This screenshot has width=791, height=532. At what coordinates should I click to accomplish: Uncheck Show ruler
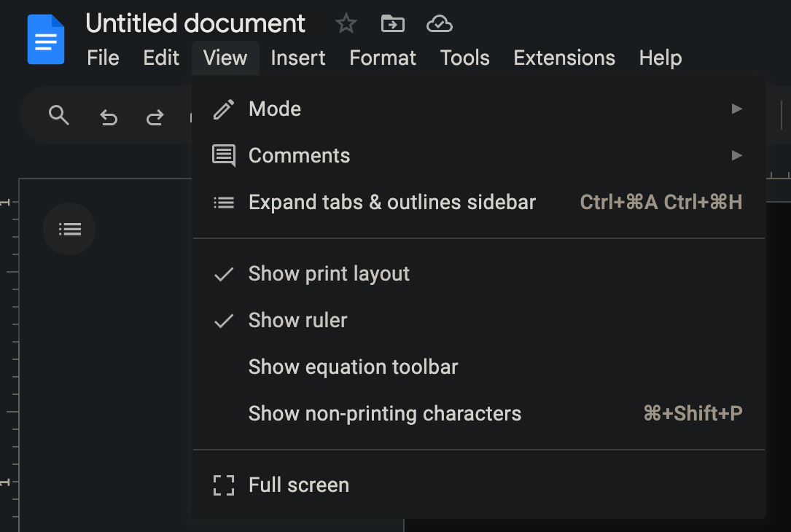[x=297, y=320]
